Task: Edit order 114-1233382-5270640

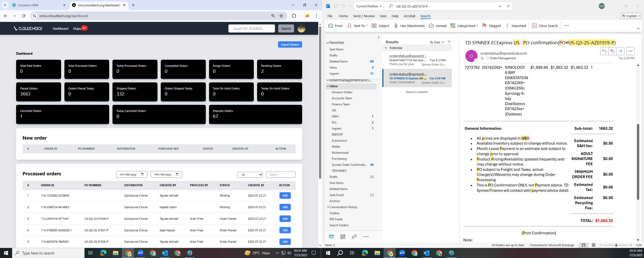Action: (285, 196)
